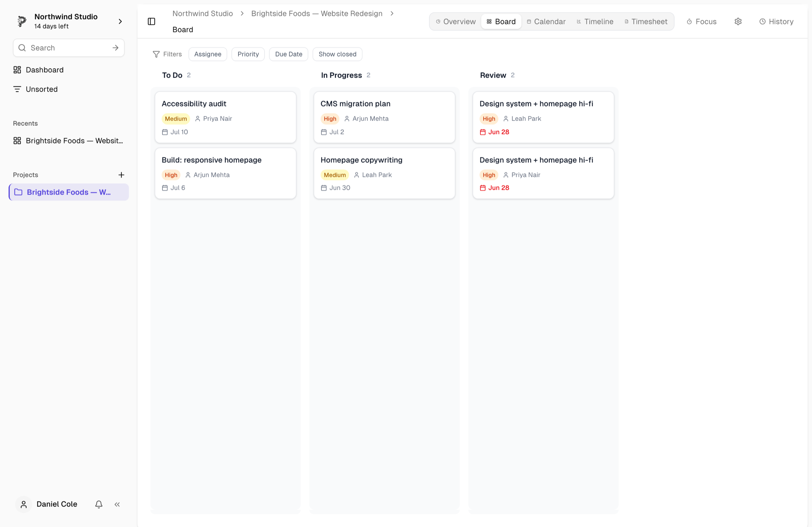The image size is (812, 527).
Task: Switch to the Timesheet tab
Action: (646, 22)
